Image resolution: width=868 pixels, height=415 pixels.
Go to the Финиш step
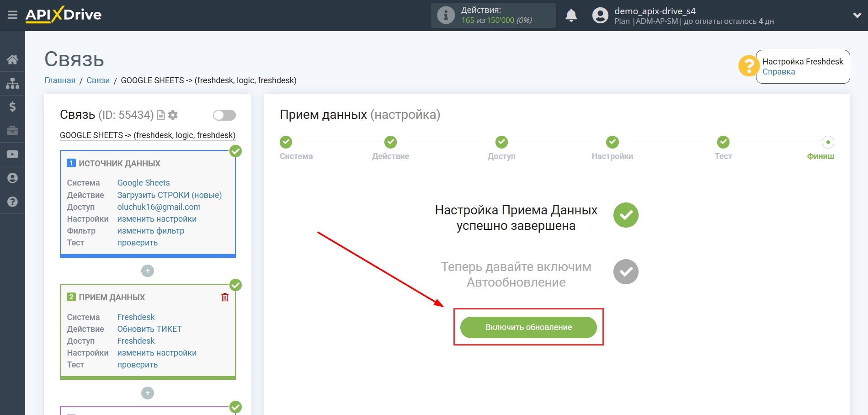(x=828, y=142)
